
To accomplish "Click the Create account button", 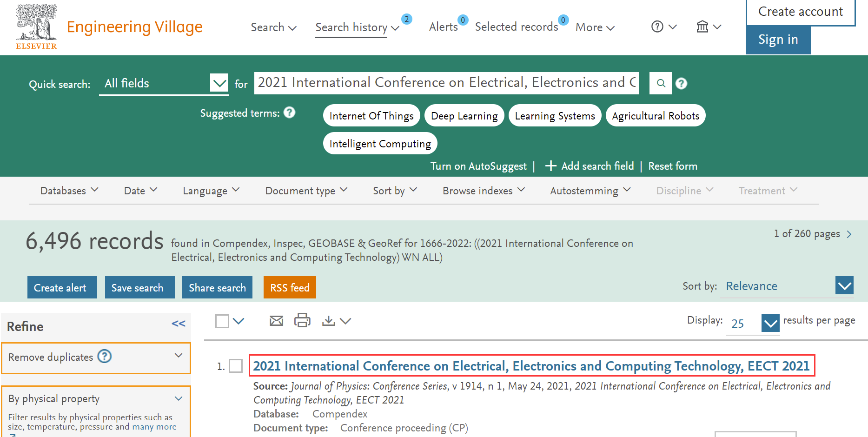I will coord(801,12).
